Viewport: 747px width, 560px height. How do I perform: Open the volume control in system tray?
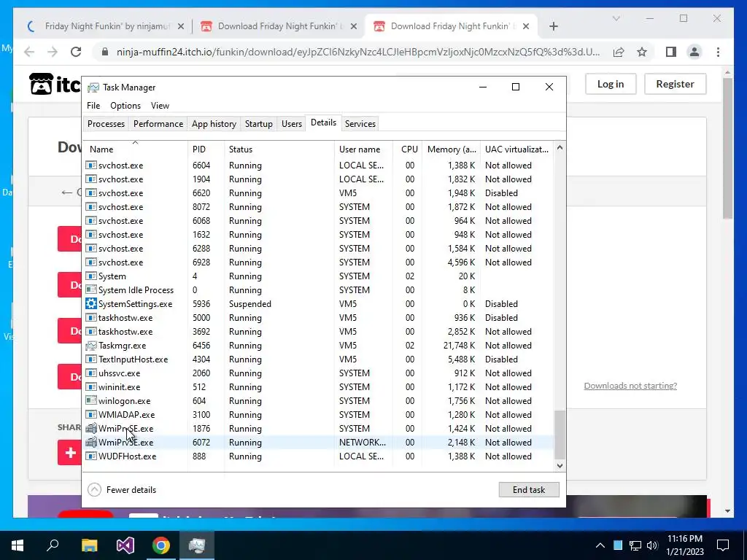coord(652,545)
